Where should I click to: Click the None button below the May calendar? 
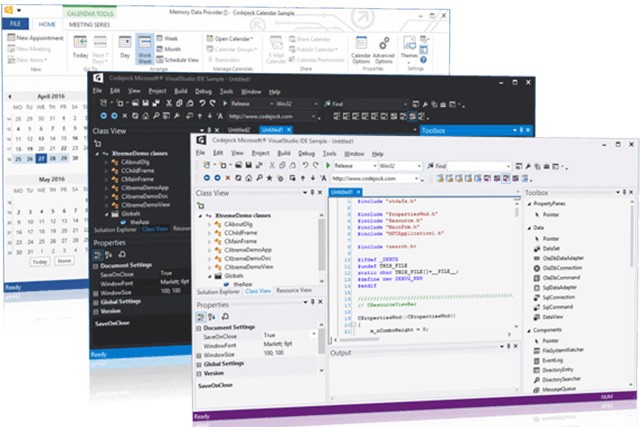point(64,260)
